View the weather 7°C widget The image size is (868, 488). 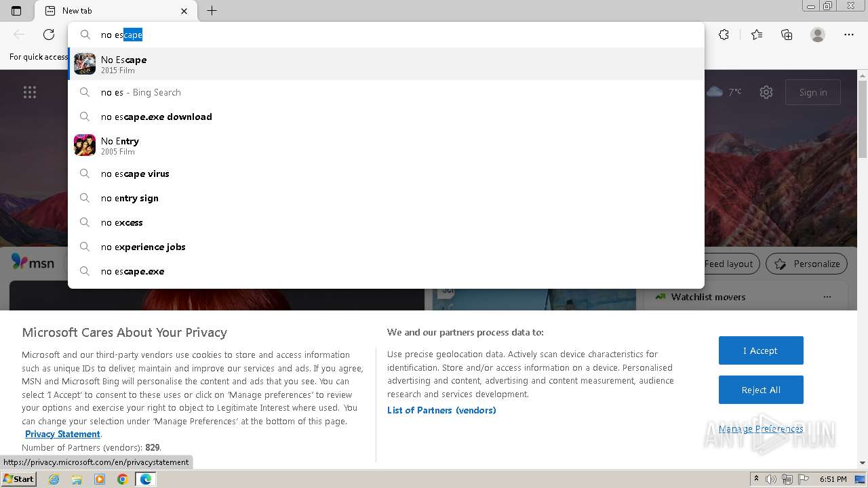coord(724,91)
